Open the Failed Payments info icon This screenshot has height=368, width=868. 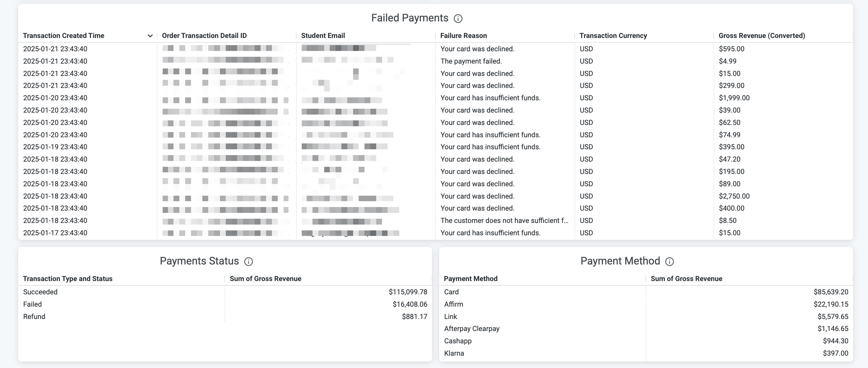[x=458, y=18]
